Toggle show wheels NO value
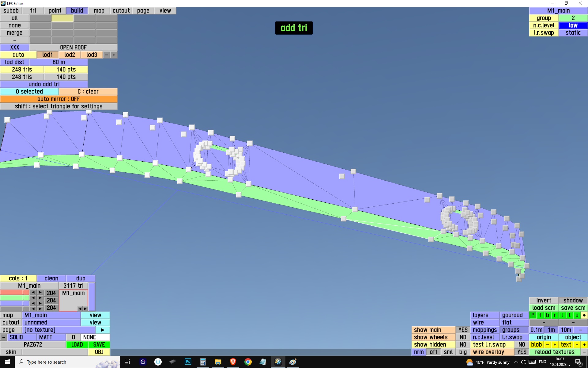Viewport: 588px width, 368px height. coord(463,337)
